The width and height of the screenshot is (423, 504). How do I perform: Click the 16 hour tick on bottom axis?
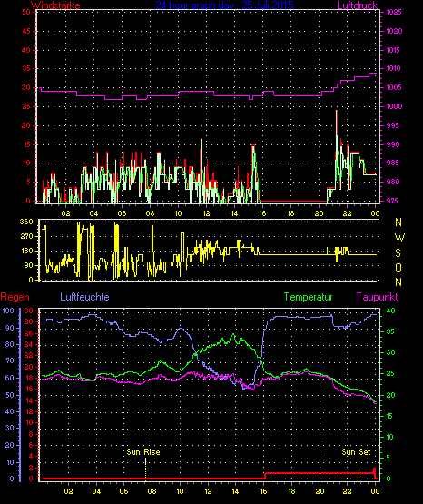coord(264,491)
